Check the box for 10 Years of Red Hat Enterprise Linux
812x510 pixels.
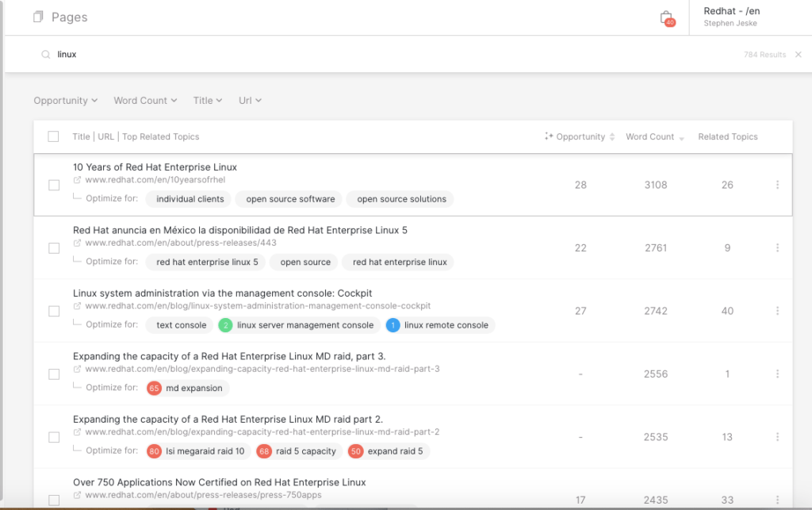tap(54, 185)
